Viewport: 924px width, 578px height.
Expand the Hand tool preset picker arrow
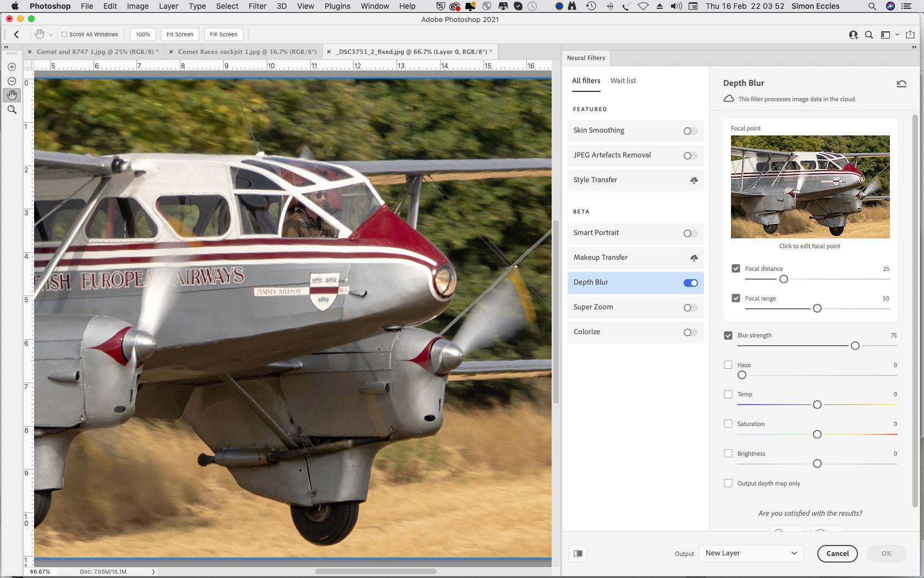pos(51,35)
